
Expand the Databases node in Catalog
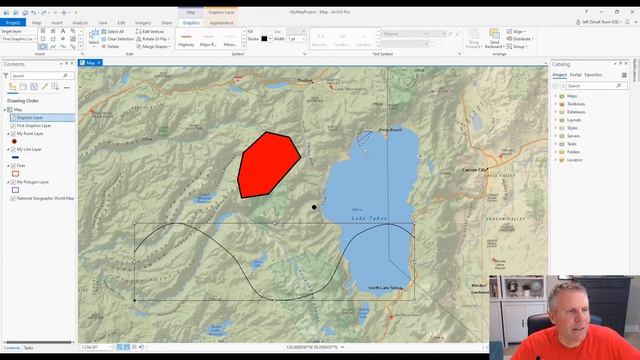click(x=556, y=112)
